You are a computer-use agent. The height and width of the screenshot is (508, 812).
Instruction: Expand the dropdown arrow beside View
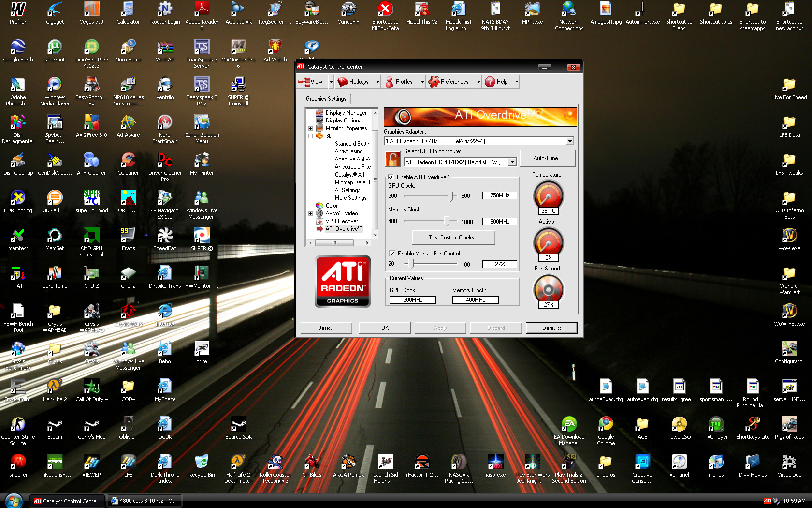pyautogui.click(x=331, y=82)
